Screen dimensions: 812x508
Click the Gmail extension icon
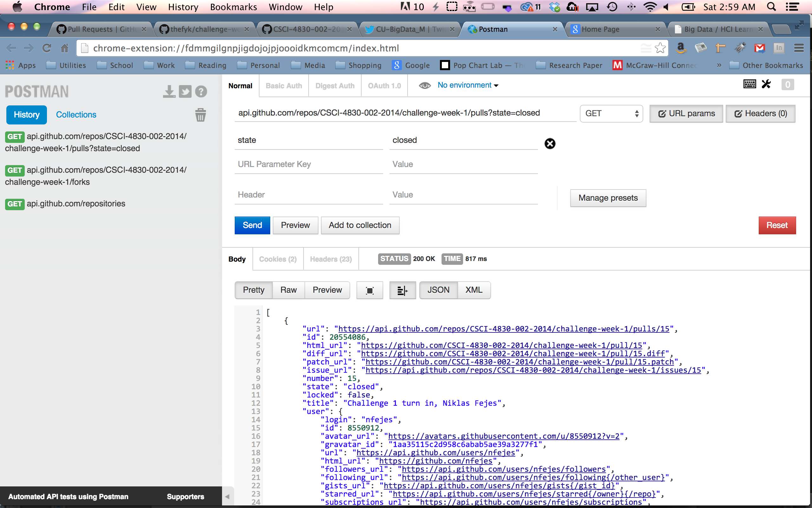(x=759, y=48)
